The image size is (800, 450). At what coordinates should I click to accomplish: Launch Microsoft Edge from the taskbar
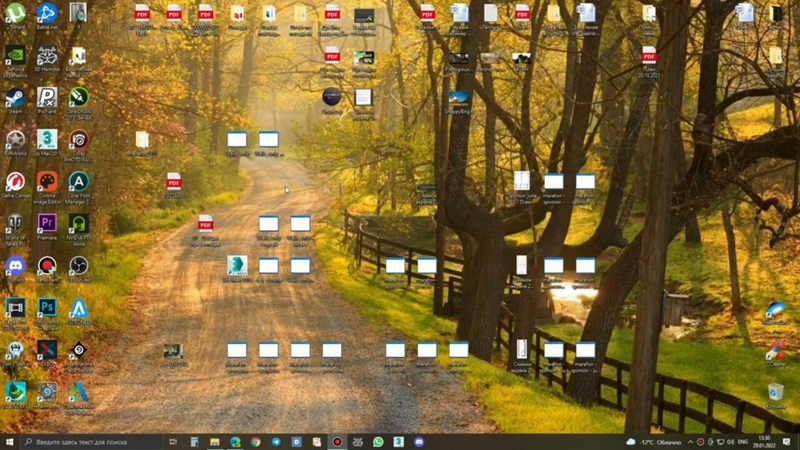[x=235, y=442]
